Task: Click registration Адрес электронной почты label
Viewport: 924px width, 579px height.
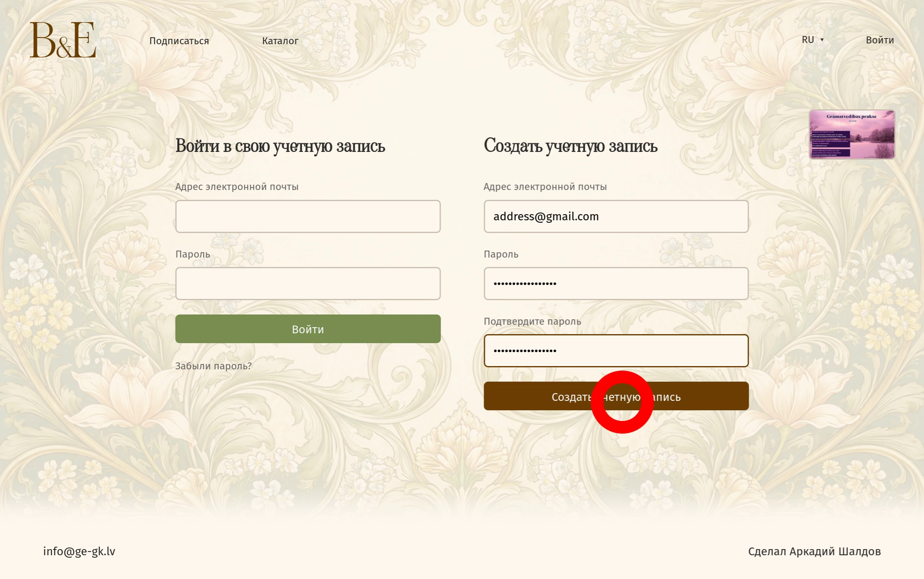Action: (x=545, y=187)
